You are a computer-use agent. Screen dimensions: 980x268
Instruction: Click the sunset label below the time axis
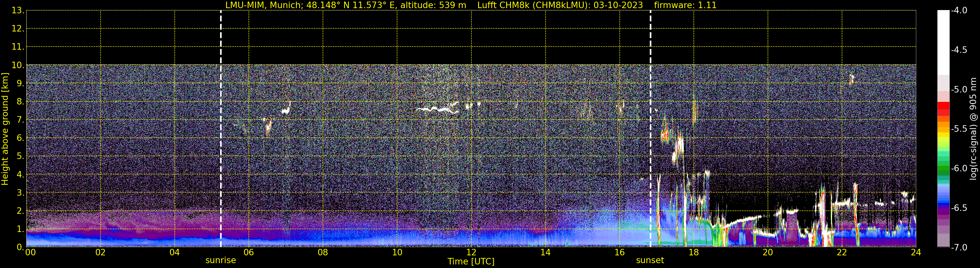coord(650,261)
